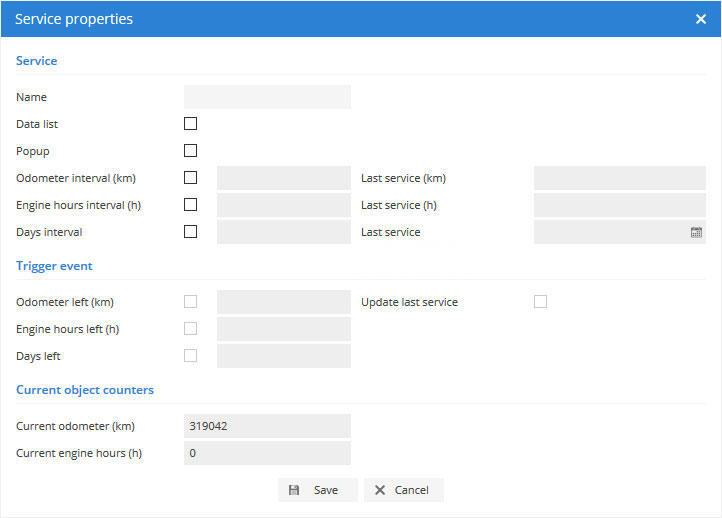Check the Update last service box
The width and height of the screenshot is (722, 518).
[541, 302]
